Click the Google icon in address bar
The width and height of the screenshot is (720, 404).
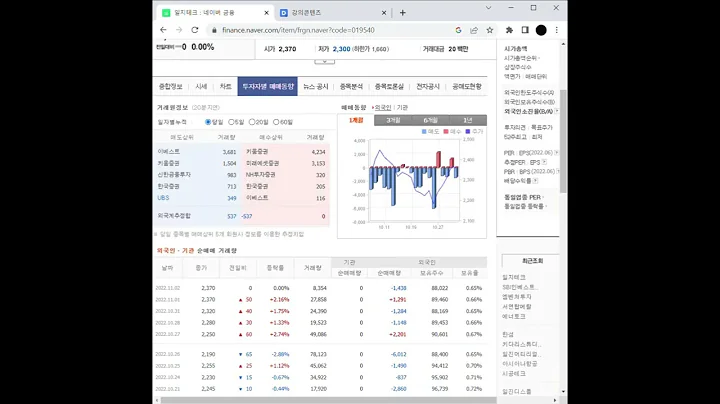458,30
